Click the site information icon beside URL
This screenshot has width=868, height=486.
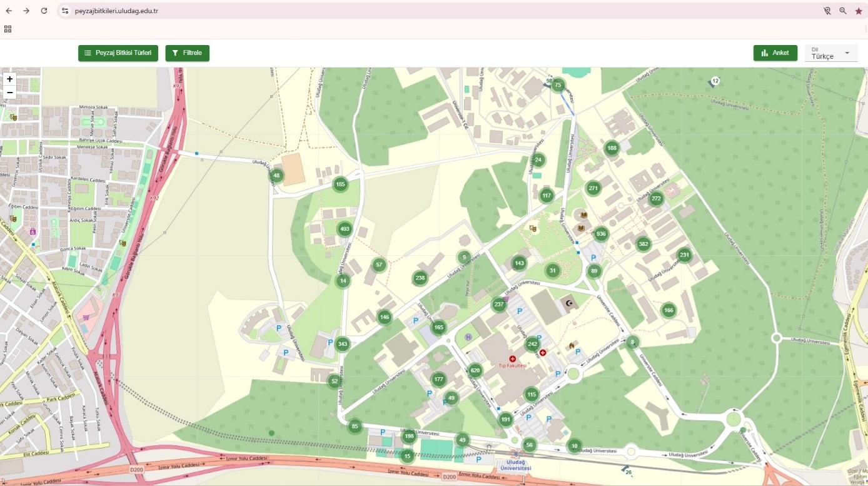[x=66, y=11]
